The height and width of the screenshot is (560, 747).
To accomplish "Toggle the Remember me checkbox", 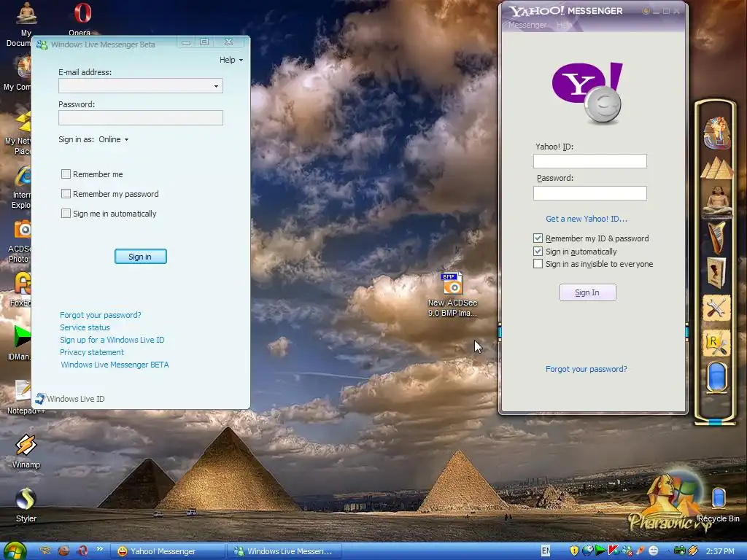I will [66, 174].
